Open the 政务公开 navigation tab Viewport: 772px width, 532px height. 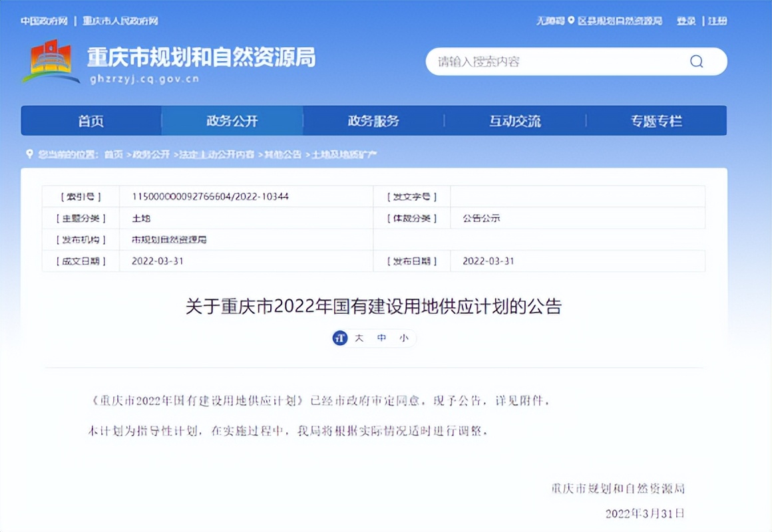[232, 120]
